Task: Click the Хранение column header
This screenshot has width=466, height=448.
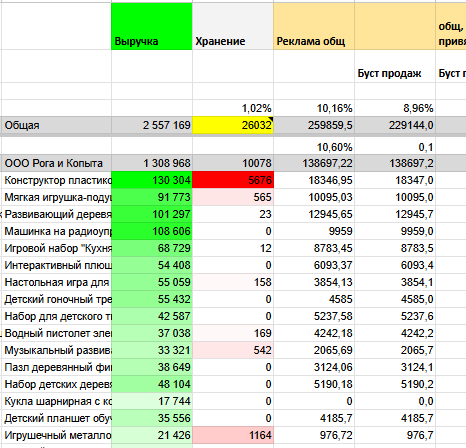Action: (x=233, y=26)
